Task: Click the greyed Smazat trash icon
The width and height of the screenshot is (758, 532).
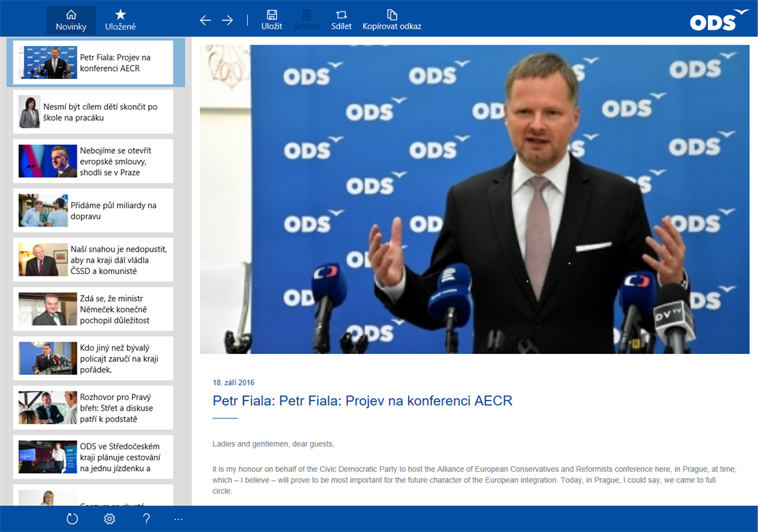Action: pos(307,20)
